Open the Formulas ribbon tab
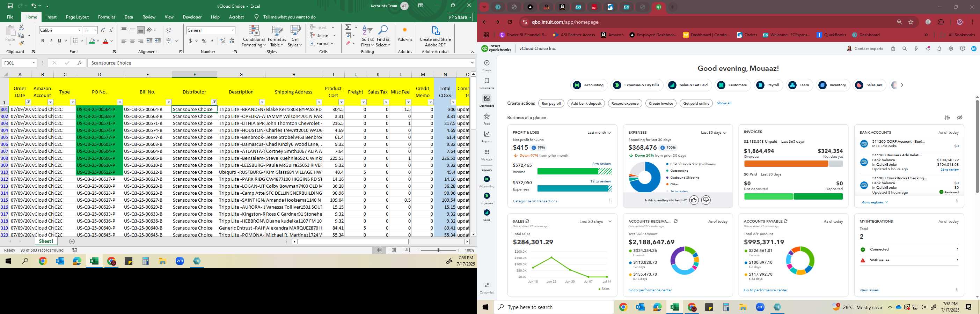This screenshot has width=980, height=314. (x=107, y=17)
